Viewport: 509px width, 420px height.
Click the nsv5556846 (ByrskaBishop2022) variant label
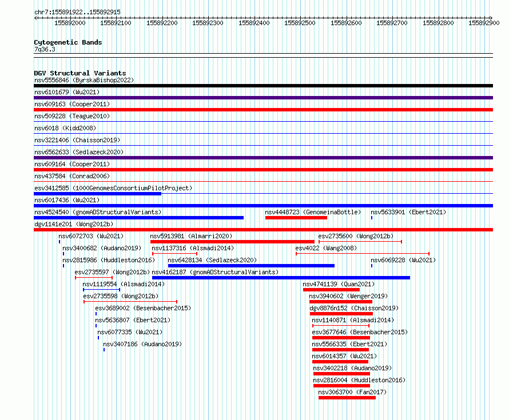pos(84,80)
